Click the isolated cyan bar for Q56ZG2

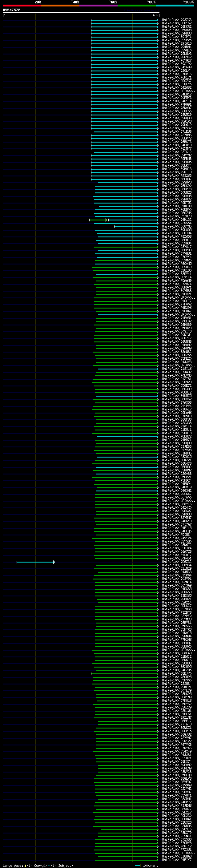(x=36, y=562)
